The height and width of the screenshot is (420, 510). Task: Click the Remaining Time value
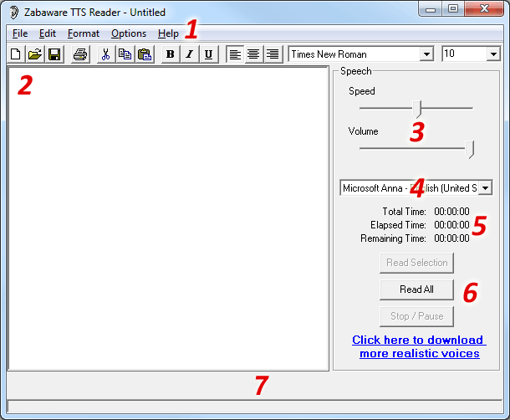(451, 238)
